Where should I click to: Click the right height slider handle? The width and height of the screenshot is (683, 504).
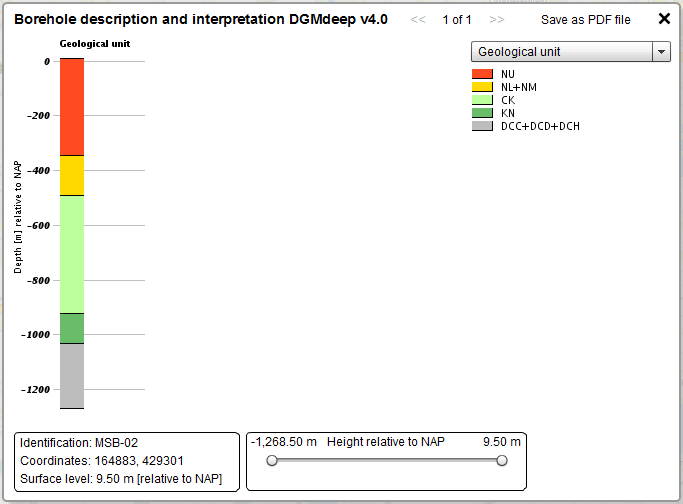(x=502, y=460)
